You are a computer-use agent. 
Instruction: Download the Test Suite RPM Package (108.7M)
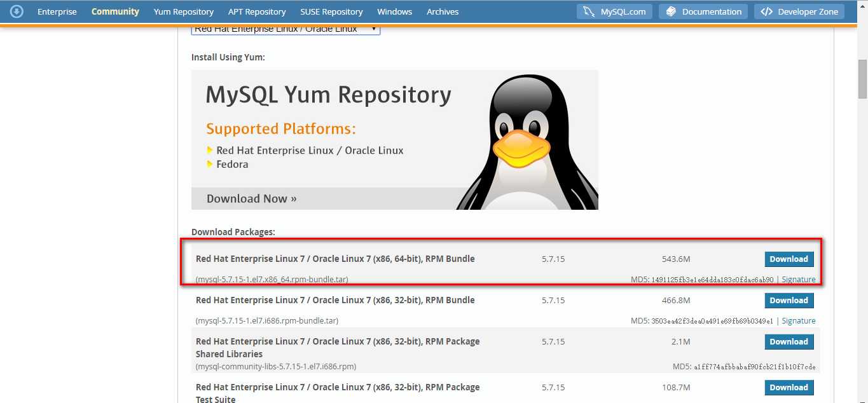789,387
